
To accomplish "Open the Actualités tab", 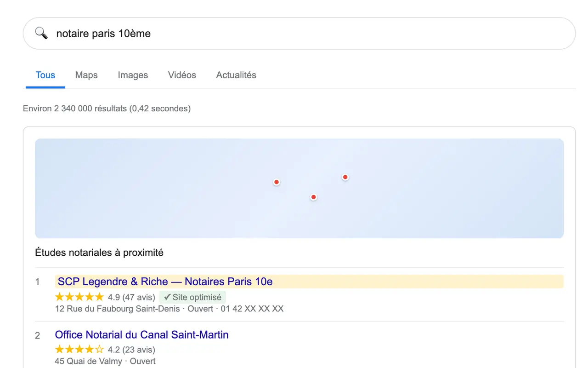I will (x=236, y=75).
